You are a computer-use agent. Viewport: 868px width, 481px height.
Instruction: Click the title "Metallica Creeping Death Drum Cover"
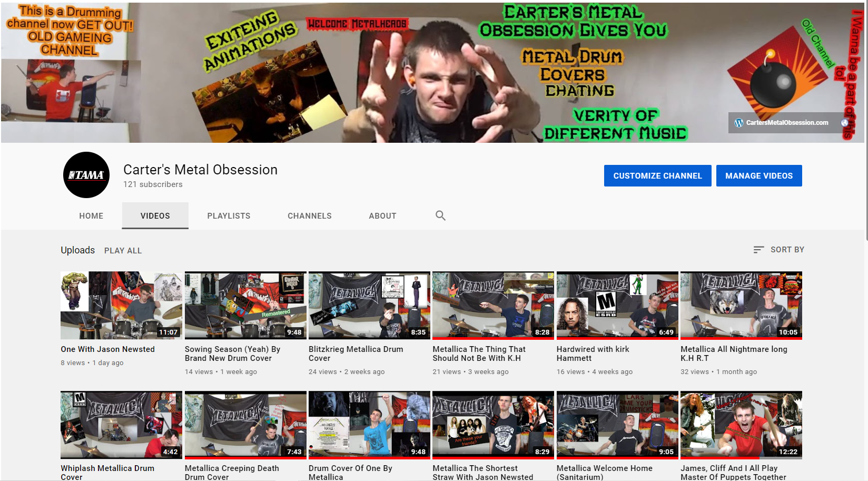pyautogui.click(x=232, y=473)
